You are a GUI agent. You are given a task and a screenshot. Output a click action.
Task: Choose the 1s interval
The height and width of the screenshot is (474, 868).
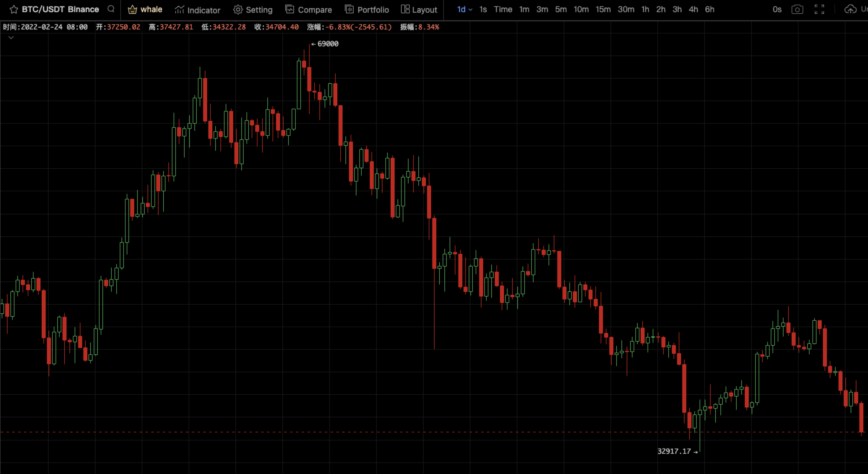(x=483, y=10)
